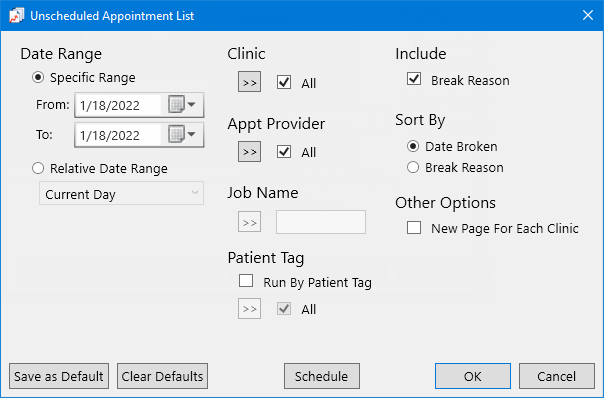Expand the Current Day dropdown
604x398 pixels.
[x=121, y=193]
